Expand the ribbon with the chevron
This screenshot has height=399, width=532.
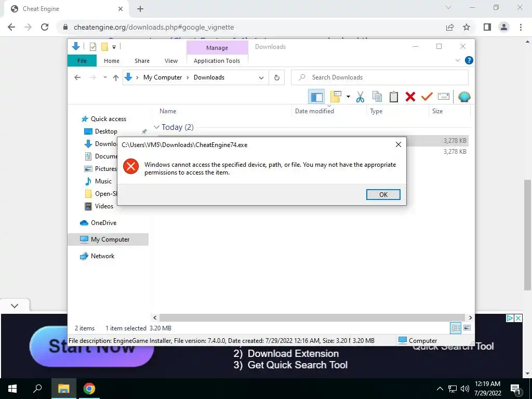457,60
